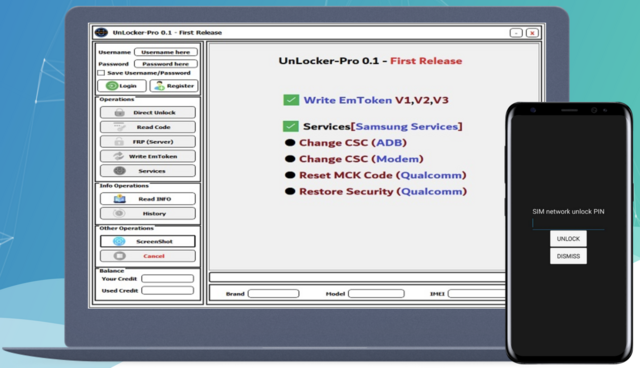Click the Services[Samsung Services] text
The height and width of the screenshot is (368, 640).
click(x=382, y=126)
